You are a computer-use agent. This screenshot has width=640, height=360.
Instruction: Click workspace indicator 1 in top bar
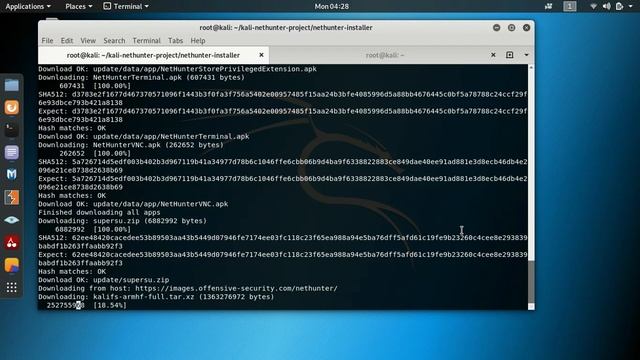pos(570,6)
